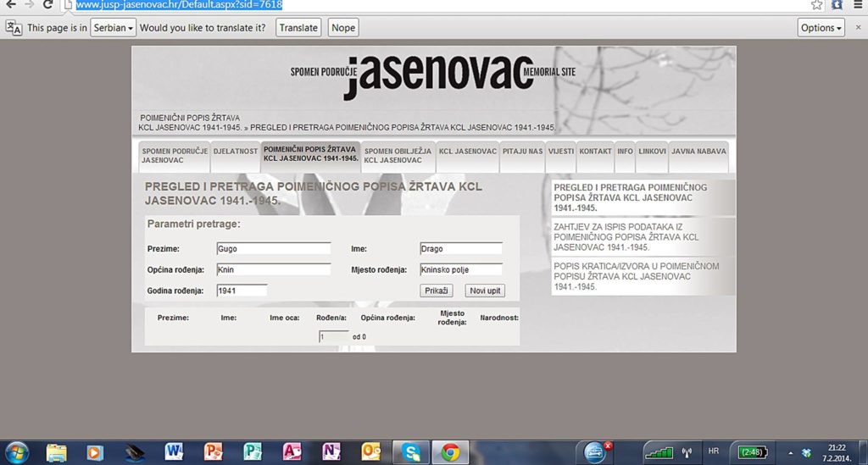Click Mjesto rođenja field with Kninsko polje
Image resolution: width=868 pixels, height=465 pixels.
[x=461, y=270]
